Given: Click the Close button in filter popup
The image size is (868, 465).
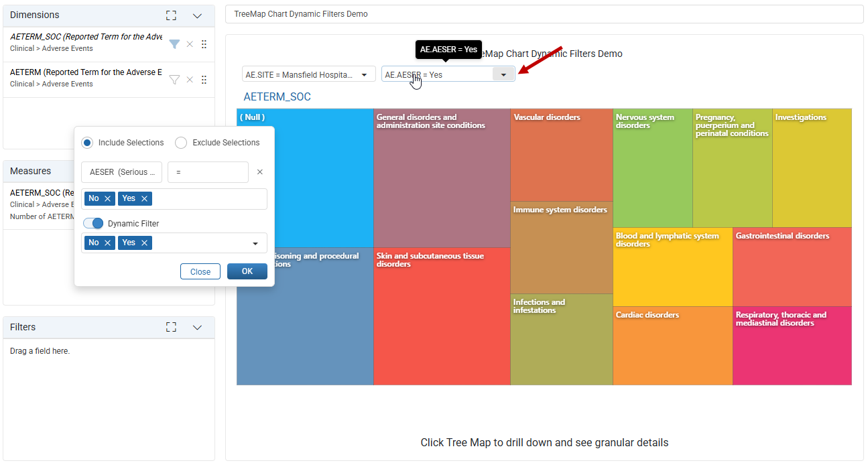Looking at the screenshot, I should coord(200,271).
